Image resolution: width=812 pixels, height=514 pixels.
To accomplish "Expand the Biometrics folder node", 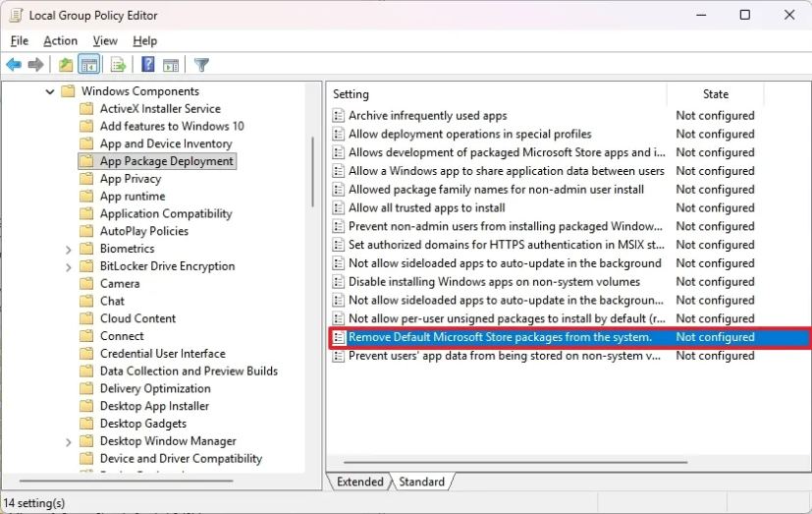I will tap(69, 249).
